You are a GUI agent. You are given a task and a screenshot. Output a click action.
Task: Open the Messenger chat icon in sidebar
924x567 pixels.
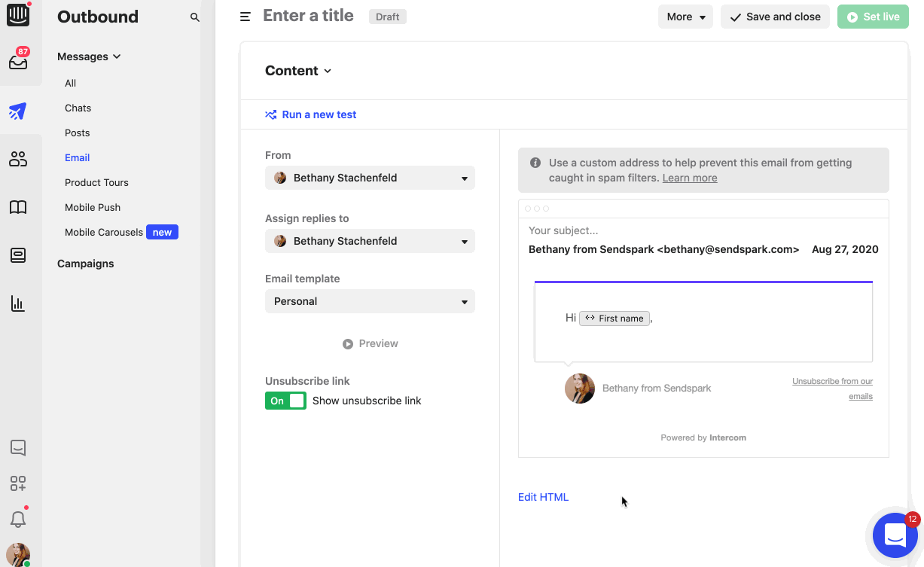(x=18, y=448)
